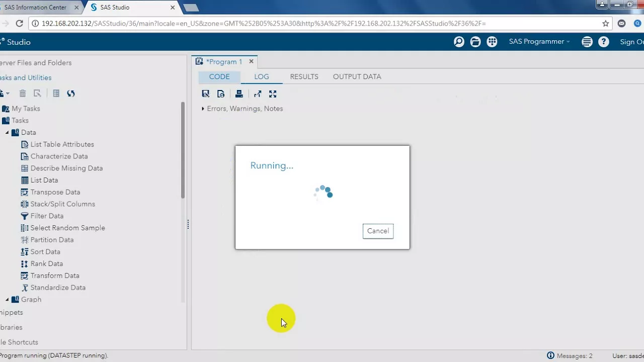This screenshot has height=362, width=644.
Task: Open the folder icon in the header bar
Action: (475, 42)
